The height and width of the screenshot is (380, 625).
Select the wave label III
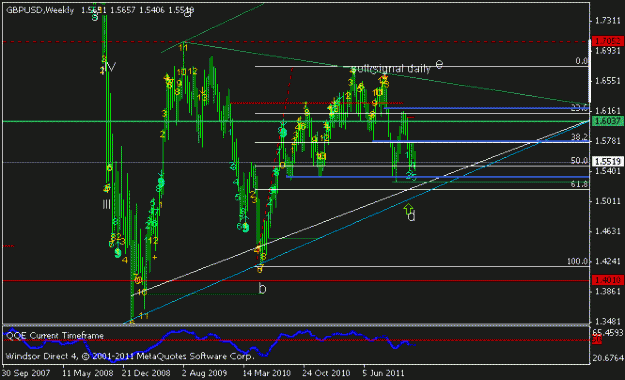[x=106, y=205]
